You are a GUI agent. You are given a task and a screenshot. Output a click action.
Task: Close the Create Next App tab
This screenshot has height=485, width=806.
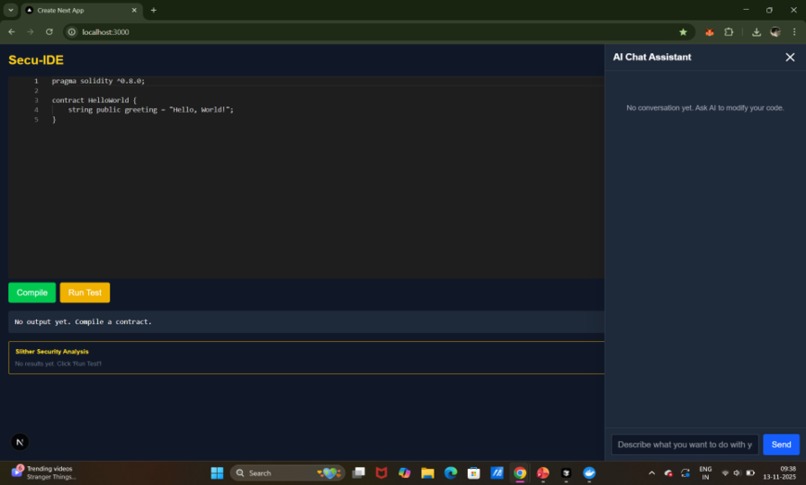[x=134, y=10]
